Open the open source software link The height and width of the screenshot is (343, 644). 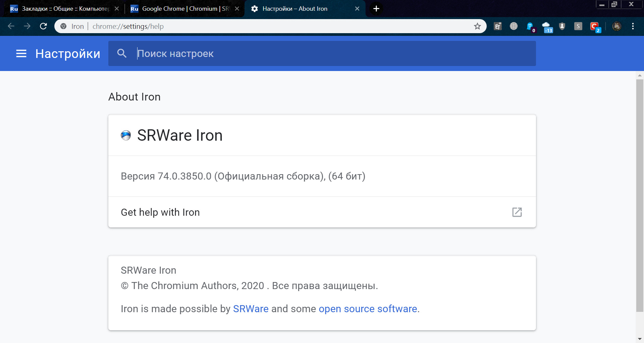pyautogui.click(x=368, y=308)
